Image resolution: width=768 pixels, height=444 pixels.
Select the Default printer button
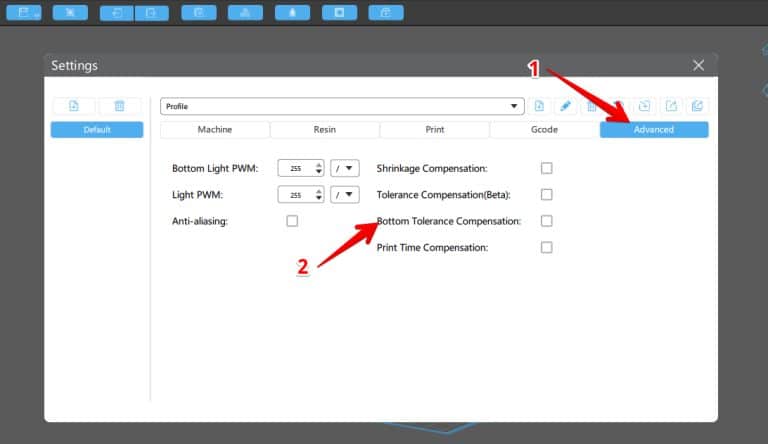click(x=97, y=129)
